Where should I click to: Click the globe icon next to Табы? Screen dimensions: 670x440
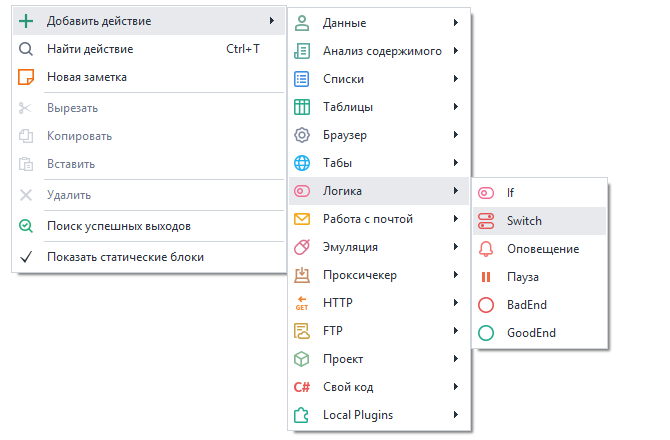coord(302,163)
